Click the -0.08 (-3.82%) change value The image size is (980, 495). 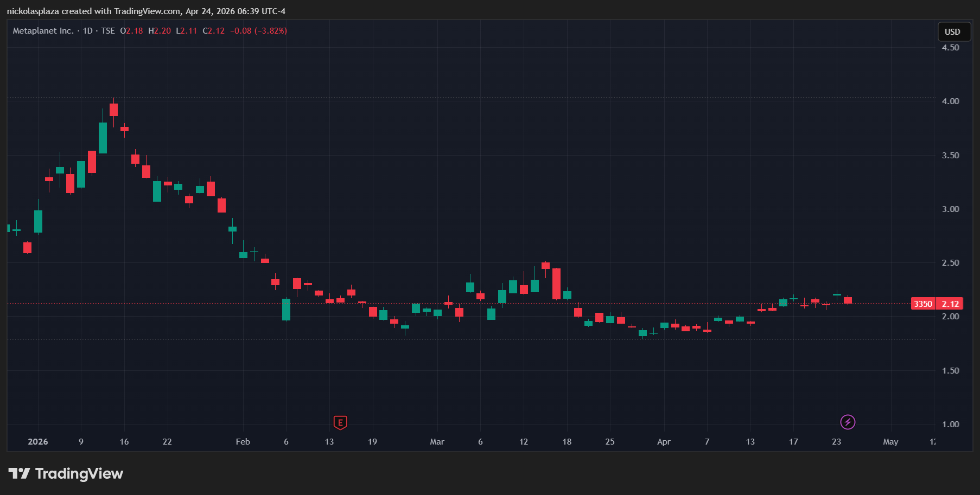pyautogui.click(x=258, y=31)
